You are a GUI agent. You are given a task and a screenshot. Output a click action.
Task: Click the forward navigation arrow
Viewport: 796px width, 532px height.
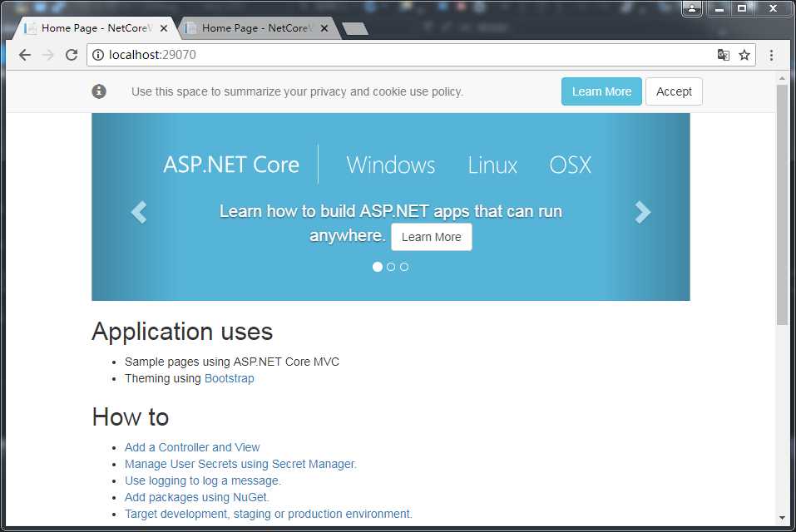[48, 55]
